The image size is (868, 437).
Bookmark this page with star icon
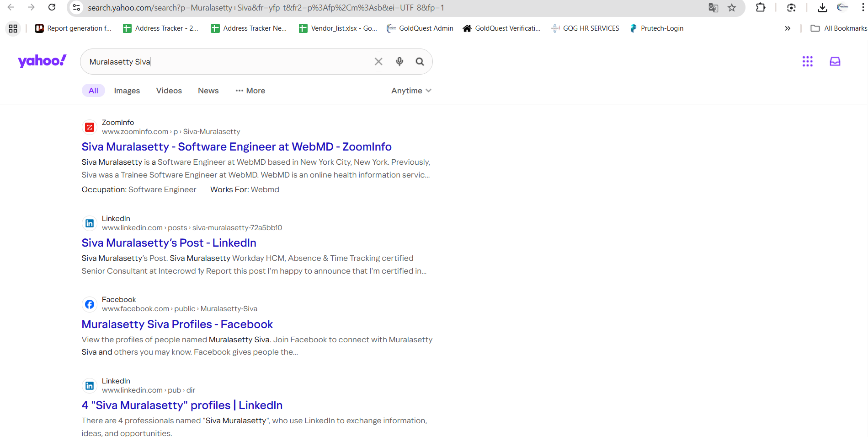[x=732, y=8]
